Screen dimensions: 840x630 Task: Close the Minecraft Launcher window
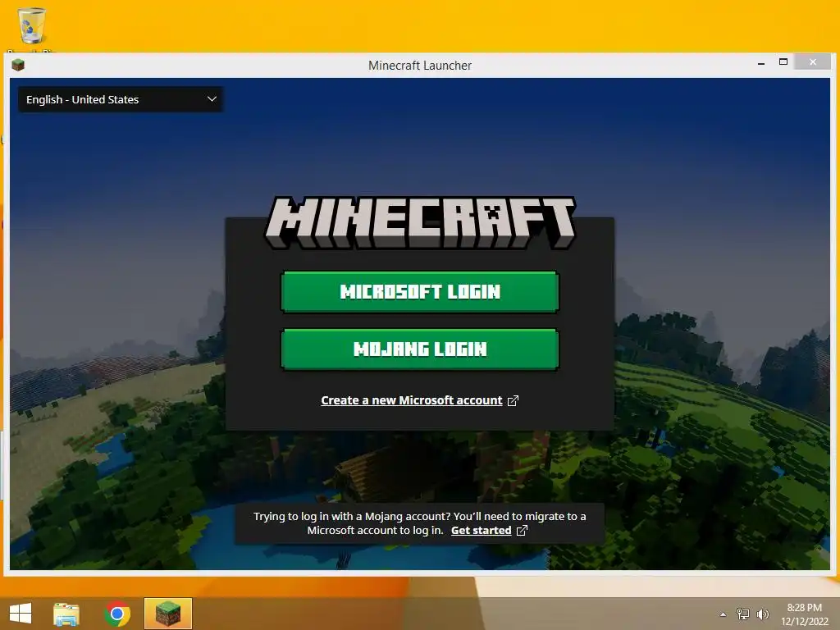pos(813,62)
